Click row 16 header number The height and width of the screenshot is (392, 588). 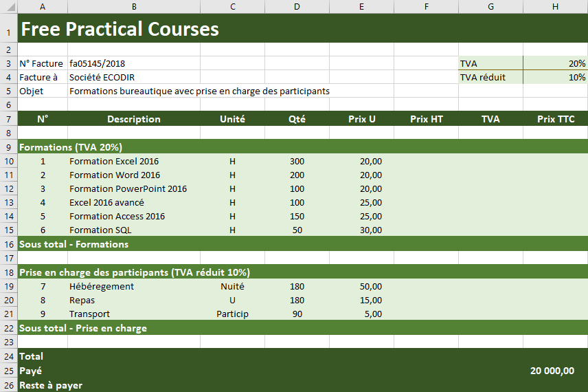(x=8, y=244)
